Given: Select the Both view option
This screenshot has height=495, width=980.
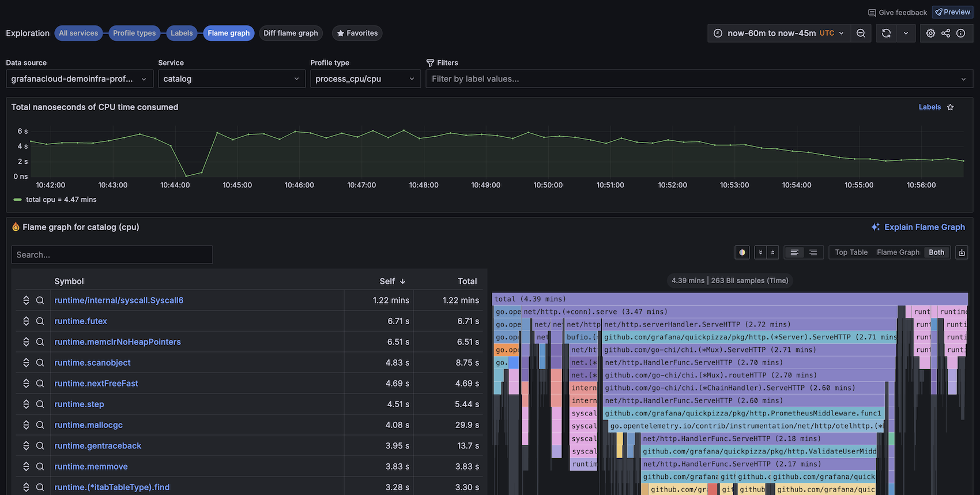Looking at the screenshot, I should [937, 253].
